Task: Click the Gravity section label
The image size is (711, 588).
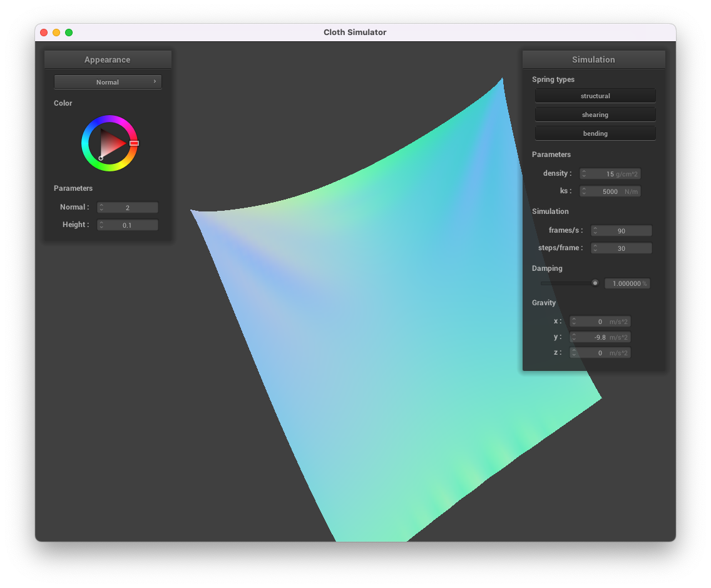Action: point(544,303)
